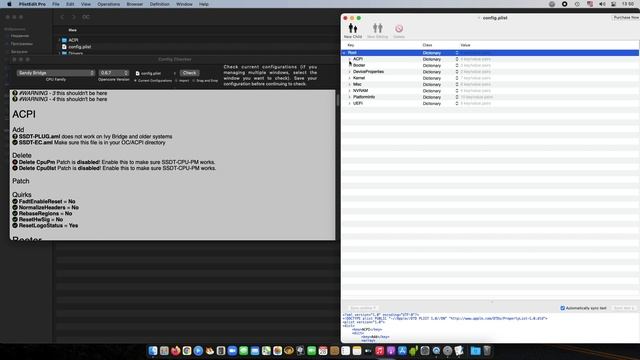640x360 pixels.
Task: Open the CPU Family dropdown showing Sandy Bridge
Action: point(56,73)
